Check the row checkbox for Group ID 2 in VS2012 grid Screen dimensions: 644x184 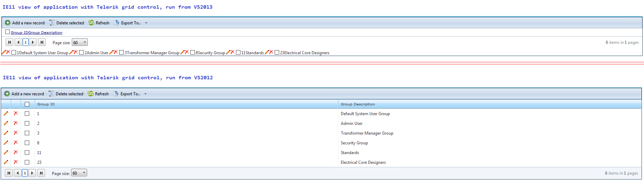tap(27, 123)
